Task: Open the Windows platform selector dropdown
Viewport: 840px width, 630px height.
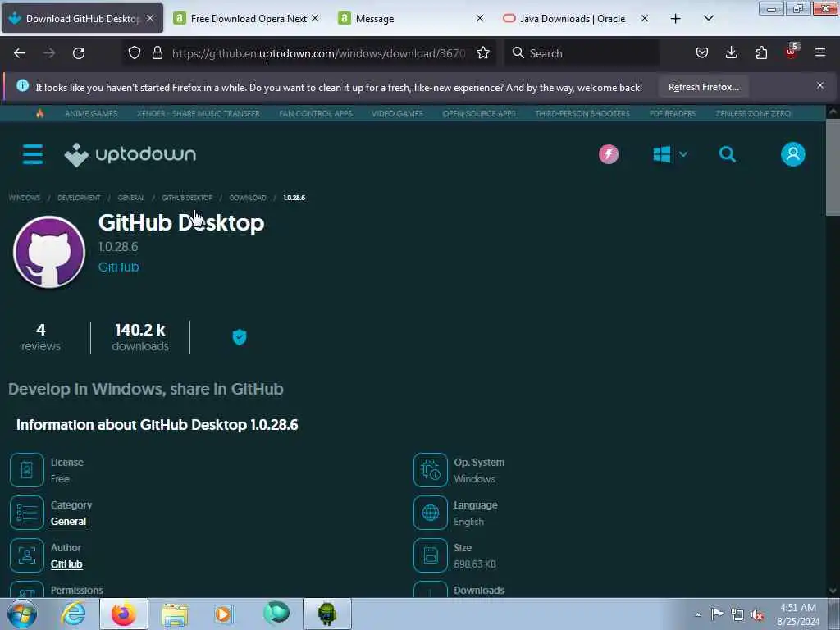Action: [x=669, y=154]
